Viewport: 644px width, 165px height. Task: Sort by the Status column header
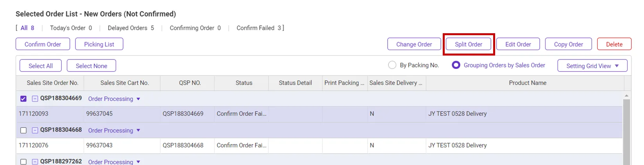[244, 83]
